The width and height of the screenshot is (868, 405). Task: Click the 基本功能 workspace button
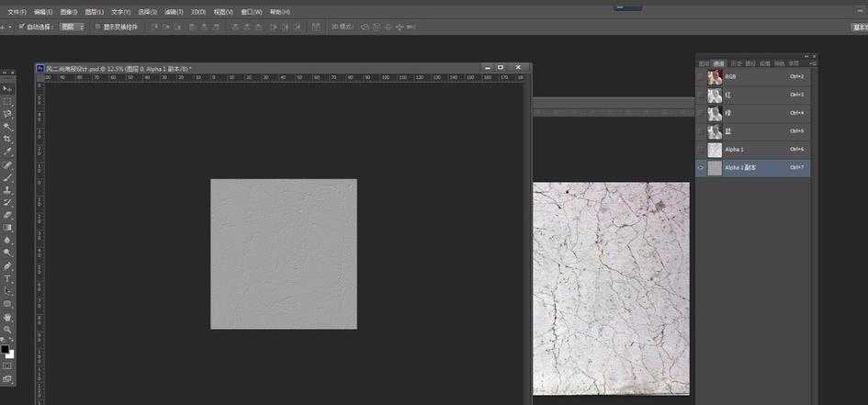click(859, 28)
